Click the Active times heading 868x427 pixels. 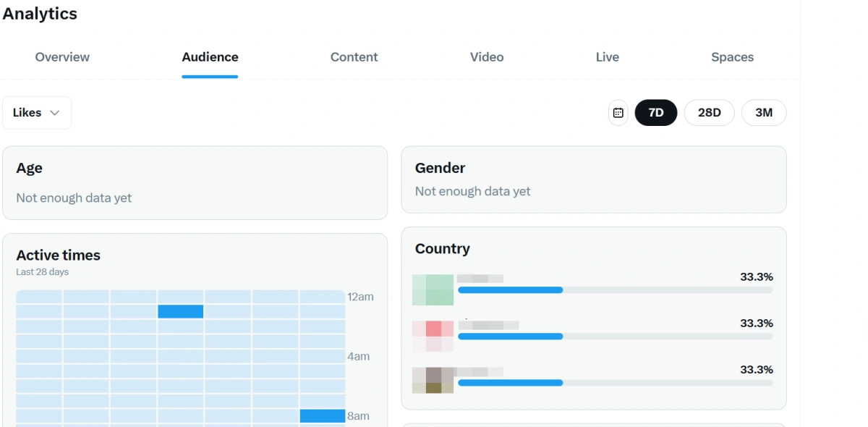click(x=59, y=255)
